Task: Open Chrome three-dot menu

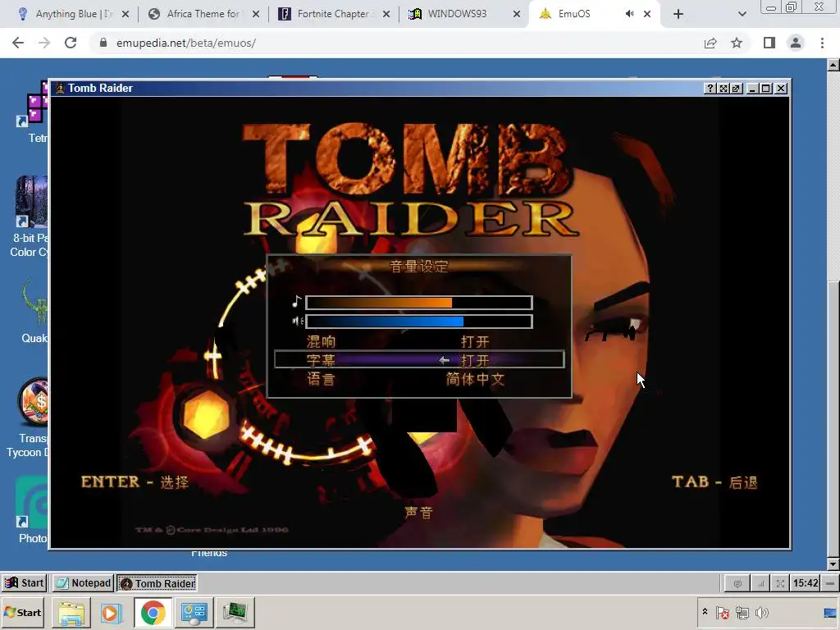Action: pos(822,43)
